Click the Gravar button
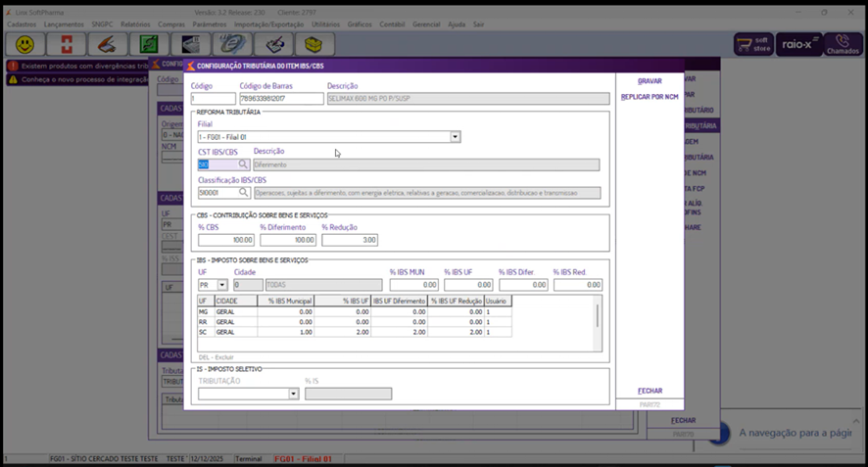 point(650,81)
